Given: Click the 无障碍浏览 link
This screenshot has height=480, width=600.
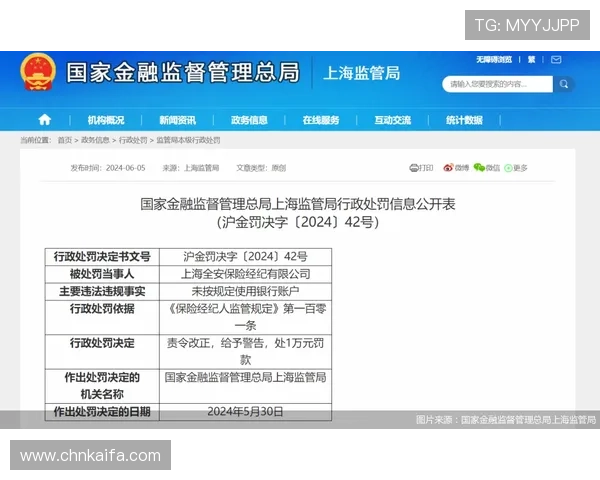Looking at the screenshot, I should (494, 59).
